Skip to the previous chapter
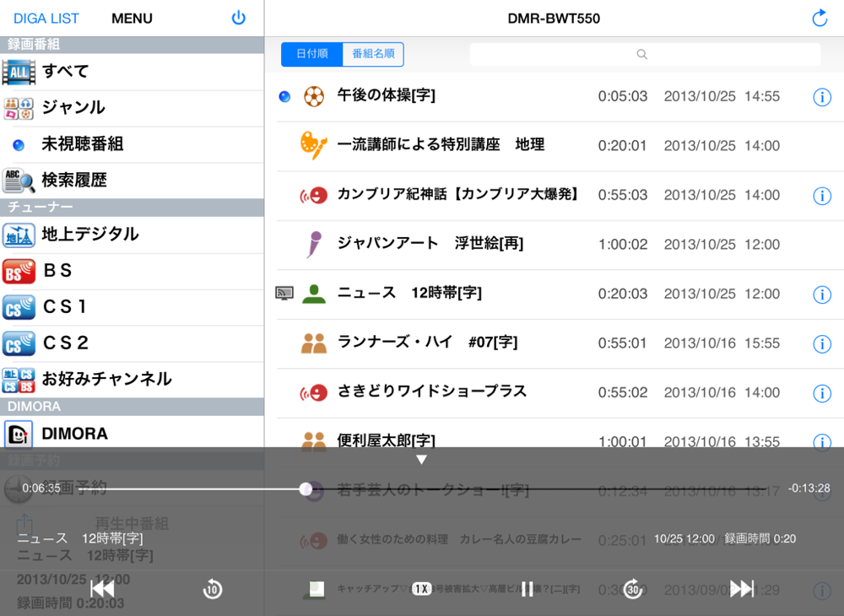The image size is (844, 616). pyautogui.click(x=102, y=588)
